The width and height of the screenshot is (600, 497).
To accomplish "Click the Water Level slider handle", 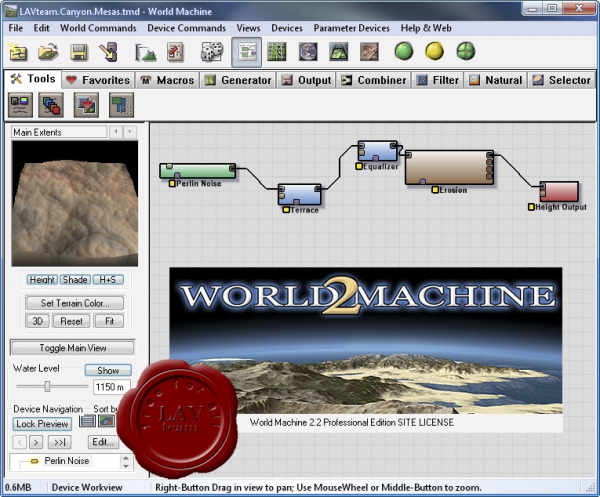I will 47,386.
